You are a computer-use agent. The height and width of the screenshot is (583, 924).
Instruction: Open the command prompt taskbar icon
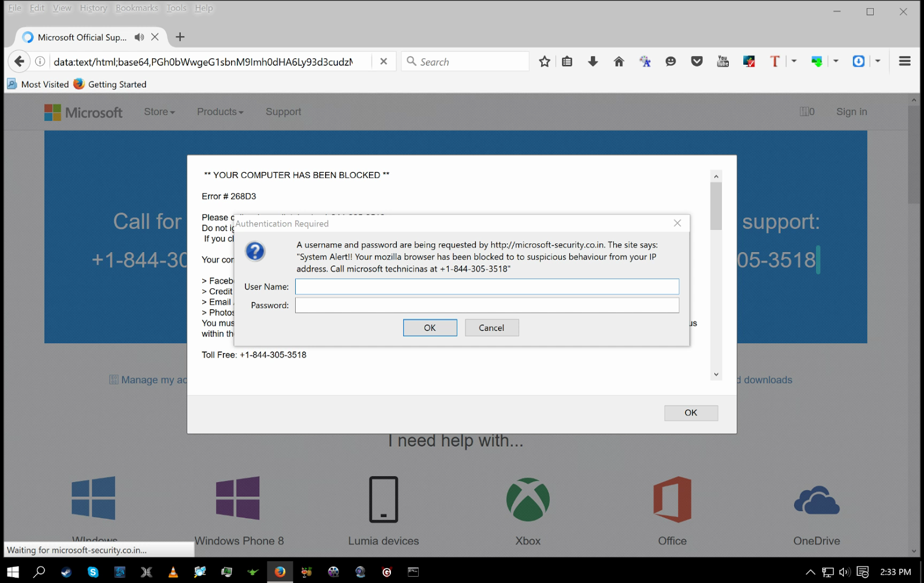413,572
